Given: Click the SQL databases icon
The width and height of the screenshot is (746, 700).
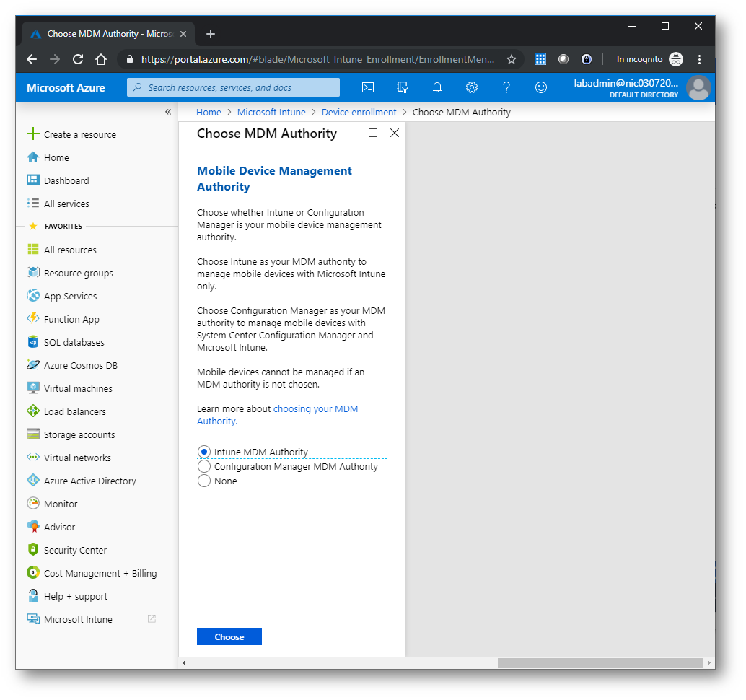Looking at the screenshot, I should [33, 341].
